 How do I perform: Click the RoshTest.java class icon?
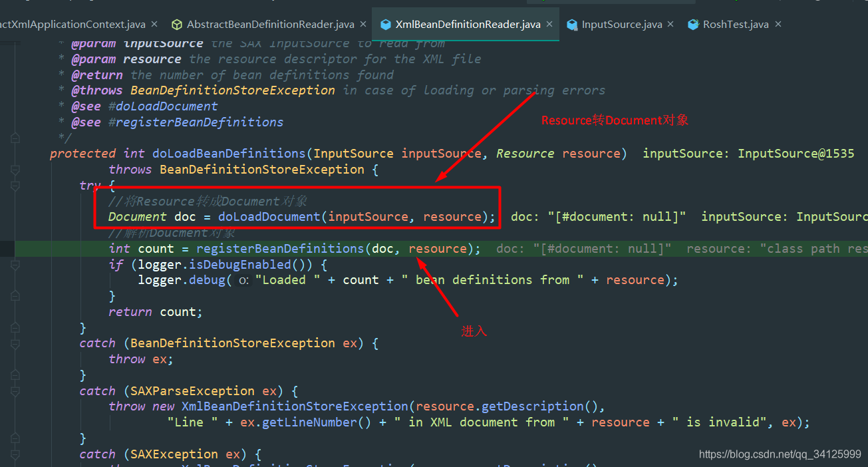pyautogui.click(x=694, y=25)
